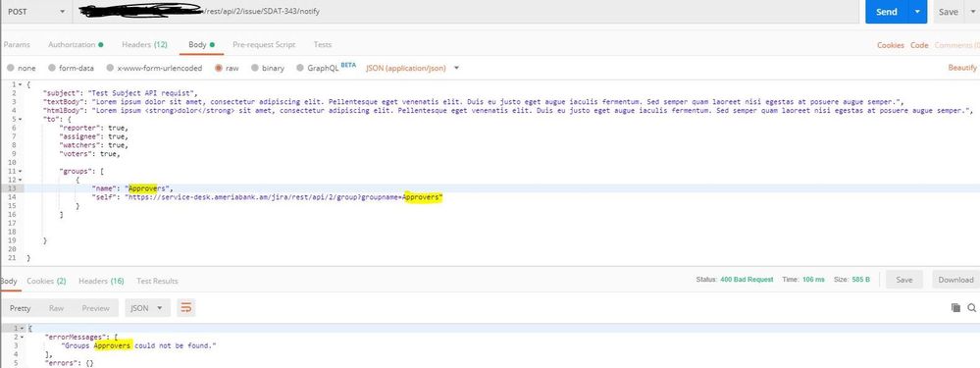The width and height of the screenshot is (980, 368).
Task: Click the "errors": {} response line
Action: (69, 362)
